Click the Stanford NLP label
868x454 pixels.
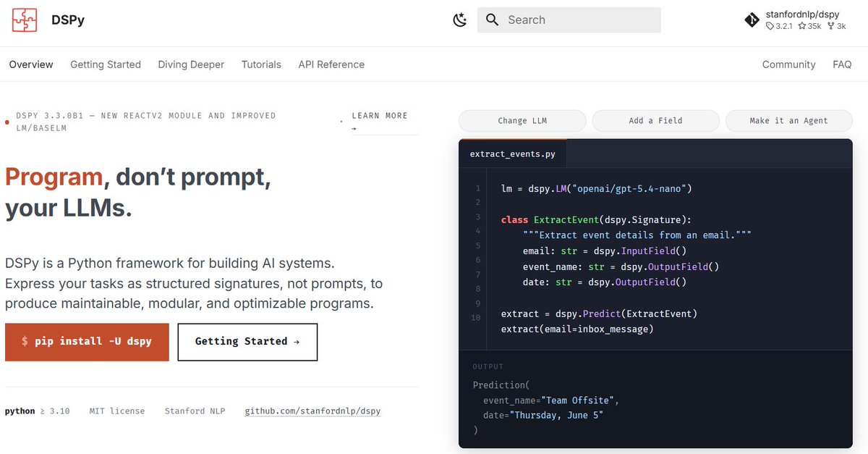[195, 411]
